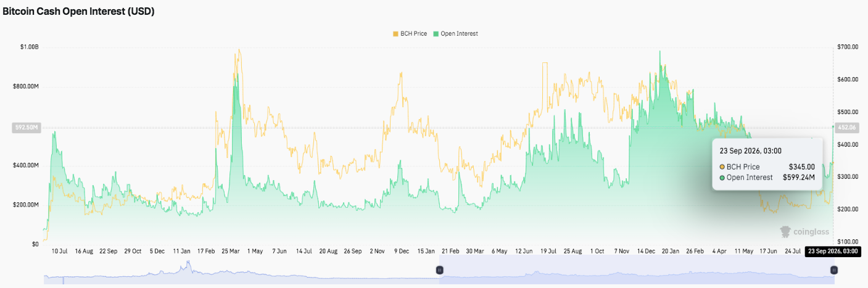
Task: Grab the left range slider handle
Action: tap(440, 270)
